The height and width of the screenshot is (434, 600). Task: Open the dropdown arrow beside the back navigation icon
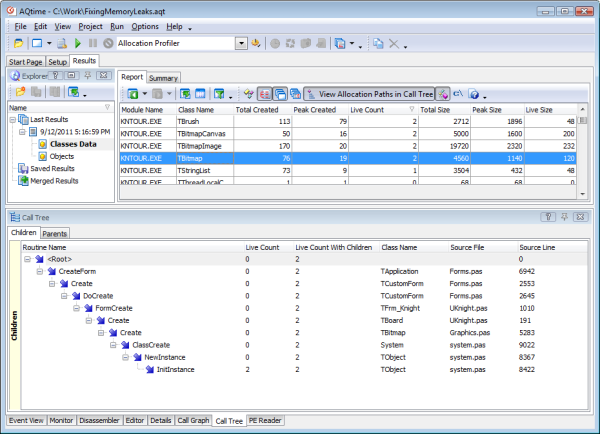[145, 94]
